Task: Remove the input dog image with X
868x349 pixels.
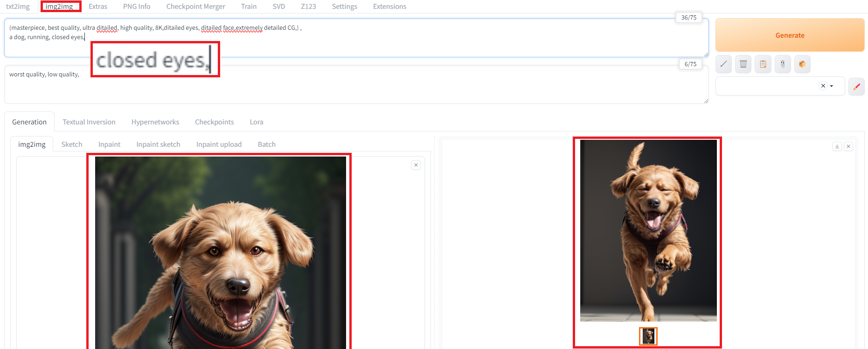Action: click(416, 165)
